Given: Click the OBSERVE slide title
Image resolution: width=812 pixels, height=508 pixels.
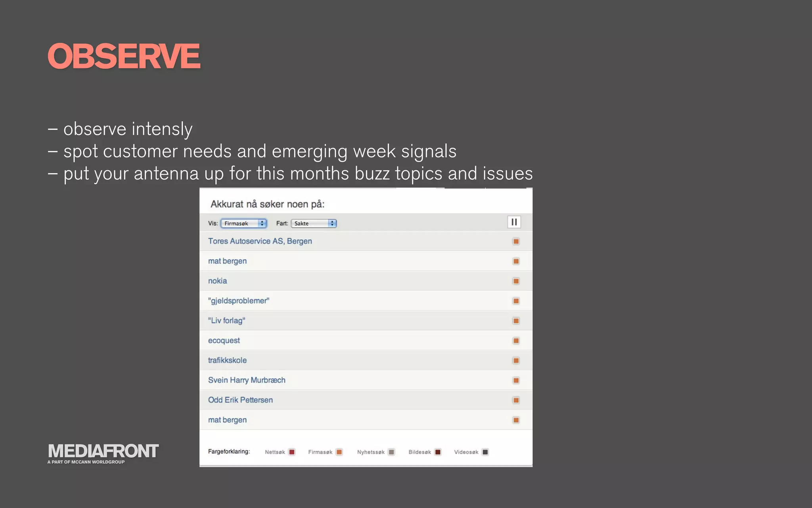Looking at the screenshot, I should click(124, 56).
